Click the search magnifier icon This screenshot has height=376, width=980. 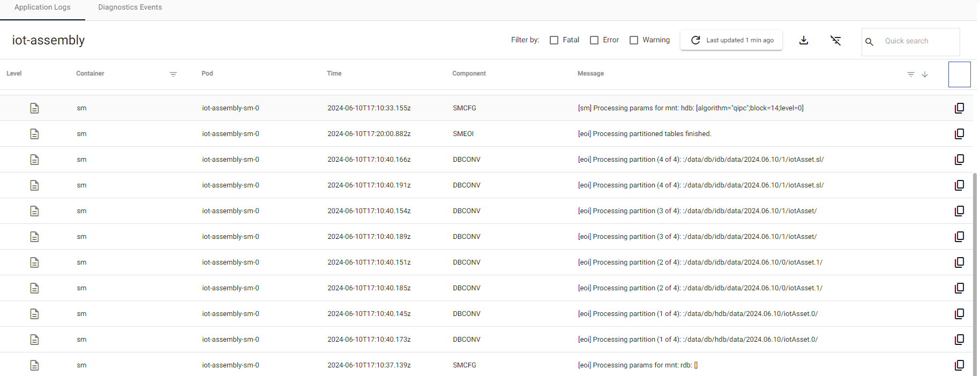coord(869,42)
